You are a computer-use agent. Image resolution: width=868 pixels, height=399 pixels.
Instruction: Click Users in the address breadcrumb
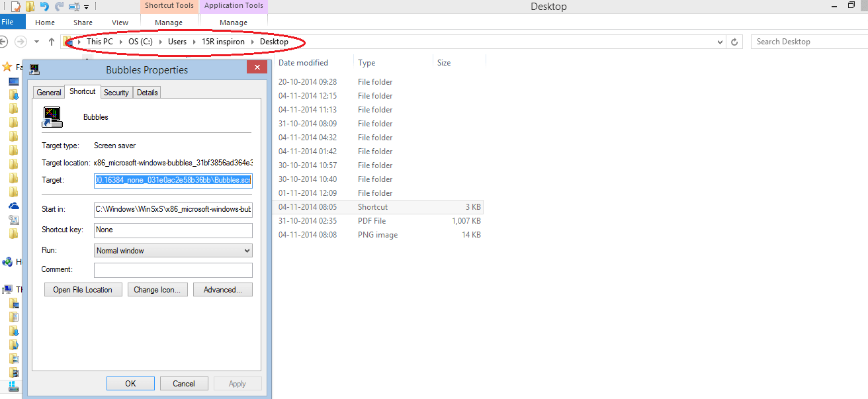tap(177, 42)
